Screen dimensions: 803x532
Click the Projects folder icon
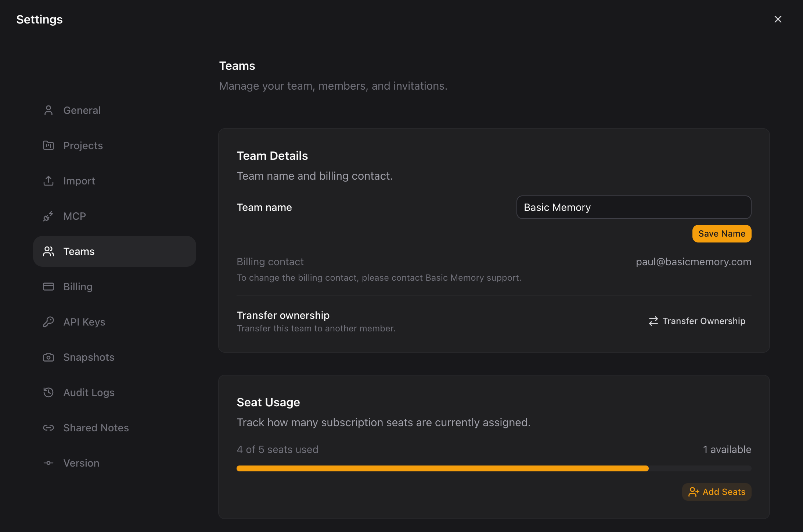pyautogui.click(x=48, y=145)
